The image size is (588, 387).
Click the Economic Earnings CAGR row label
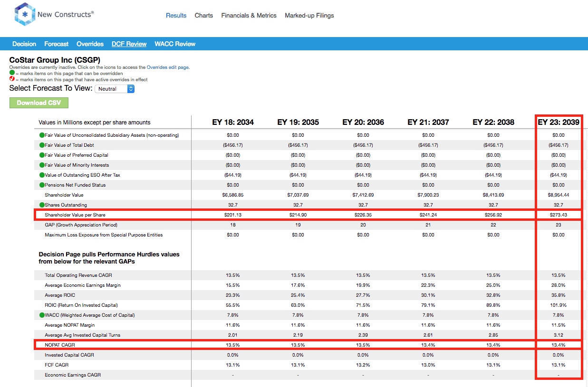tap(73, 375)
